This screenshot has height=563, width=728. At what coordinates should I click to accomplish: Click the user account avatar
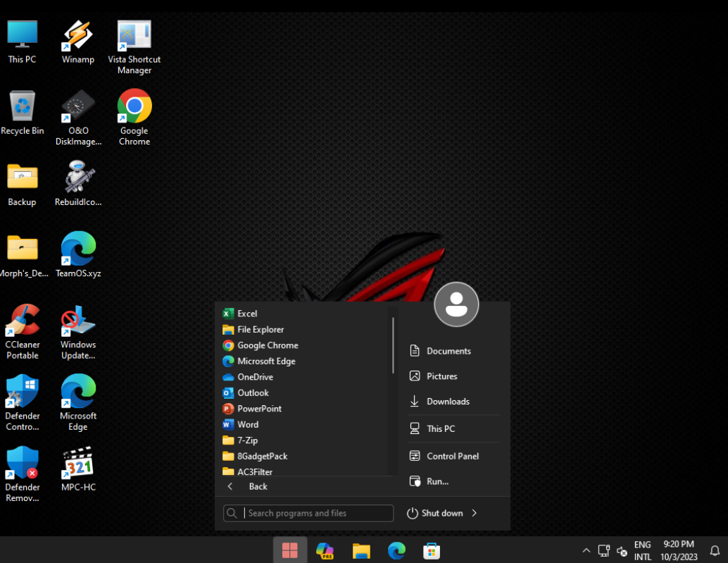(456, 304)
